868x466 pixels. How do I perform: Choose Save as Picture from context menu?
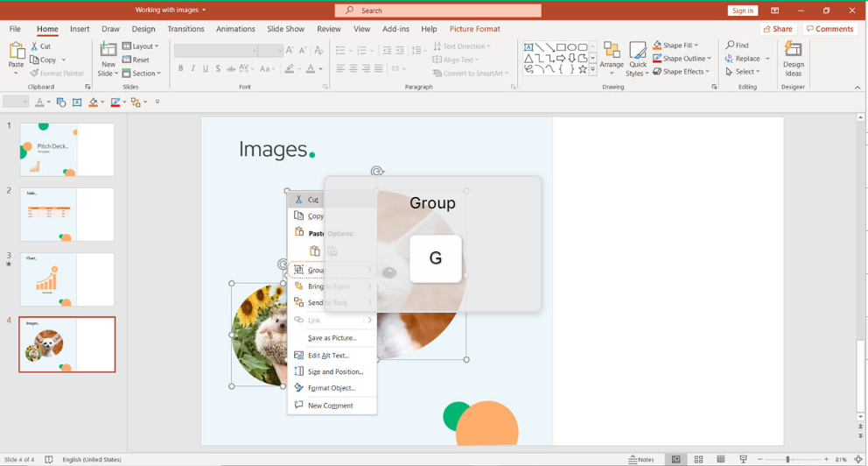tap(332, 338)
